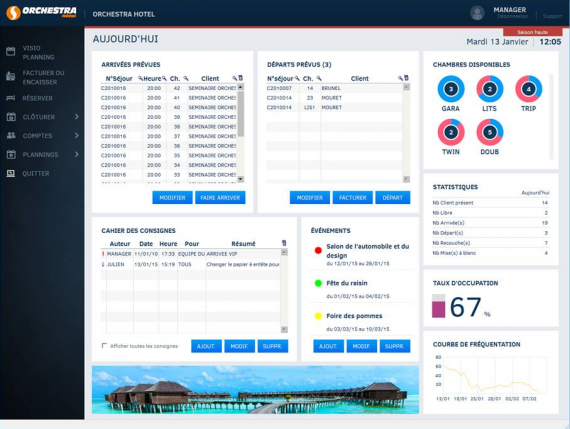Open table options icon in Cahier des consignes
The image size is (570, 429).
284,243
